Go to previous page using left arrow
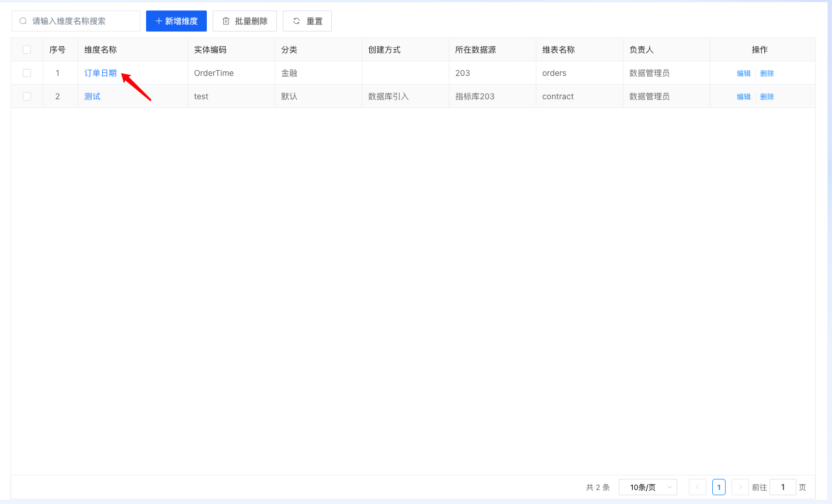Screen dimensions: 832x504 point(697,487)
